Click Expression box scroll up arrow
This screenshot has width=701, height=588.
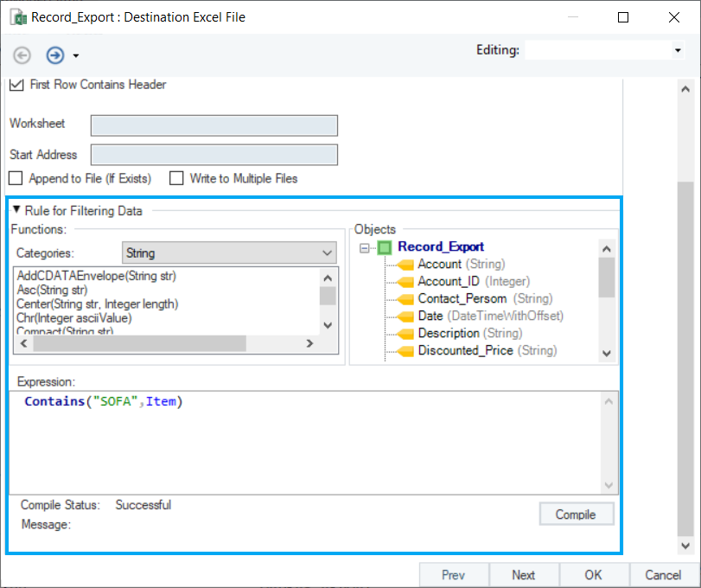coord(609,401)
